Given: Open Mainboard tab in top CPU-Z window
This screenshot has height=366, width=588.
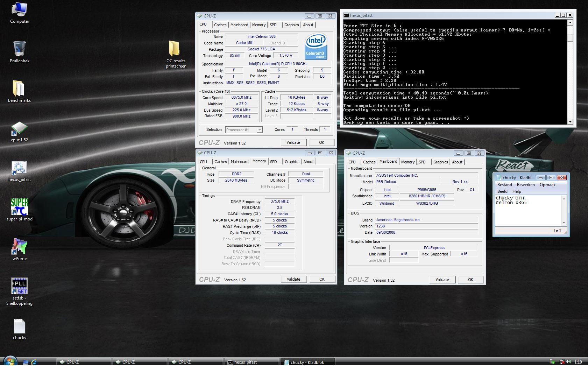Looking at the screenshot, I should pos(239,25).
